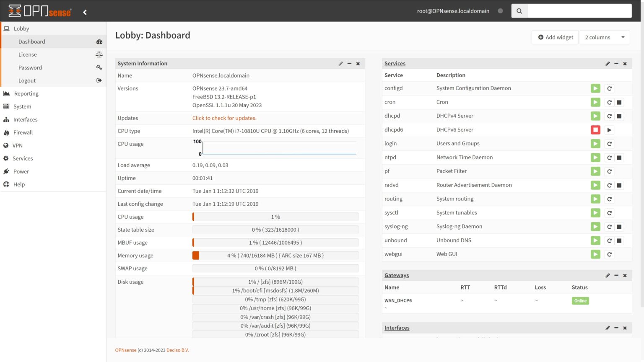The height and width of the screenshot is (362, 644).
Task: Open the Interfaces menu section
Action: [26, 119]
